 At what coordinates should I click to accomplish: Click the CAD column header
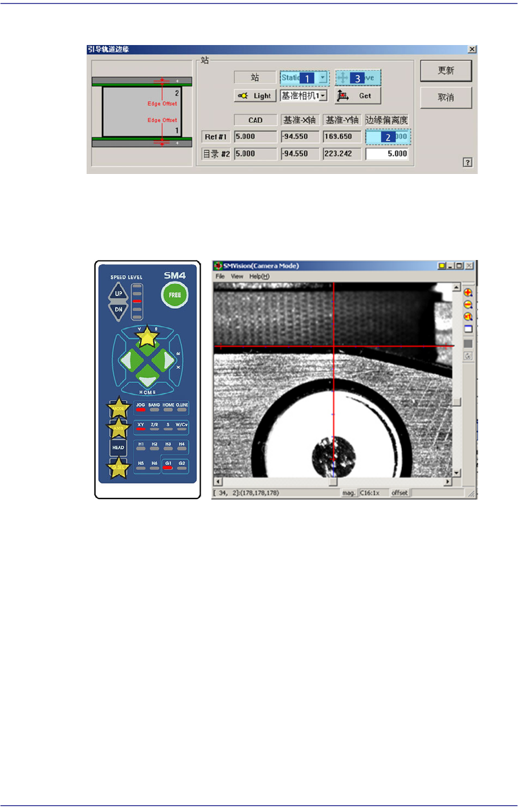click(255, 120)
